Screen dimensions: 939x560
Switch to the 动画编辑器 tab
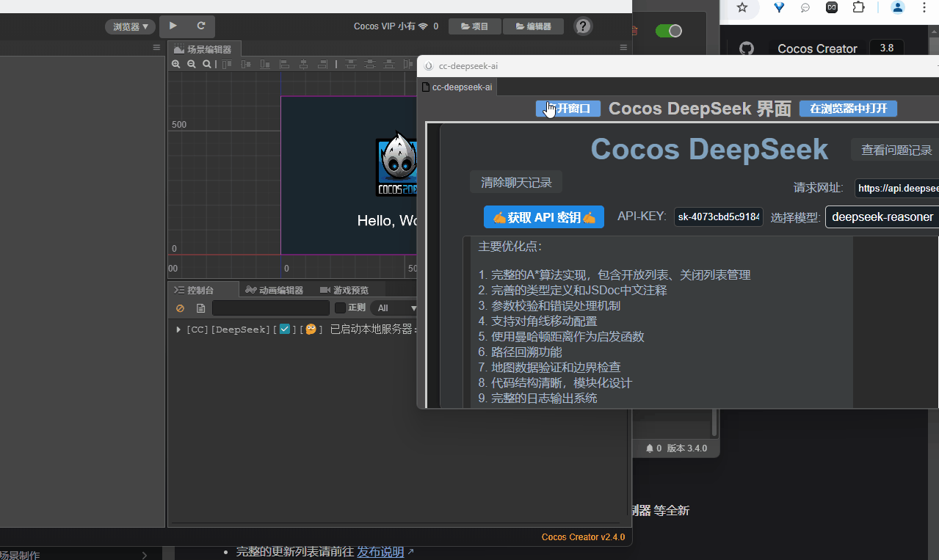[x=275, y=290]
